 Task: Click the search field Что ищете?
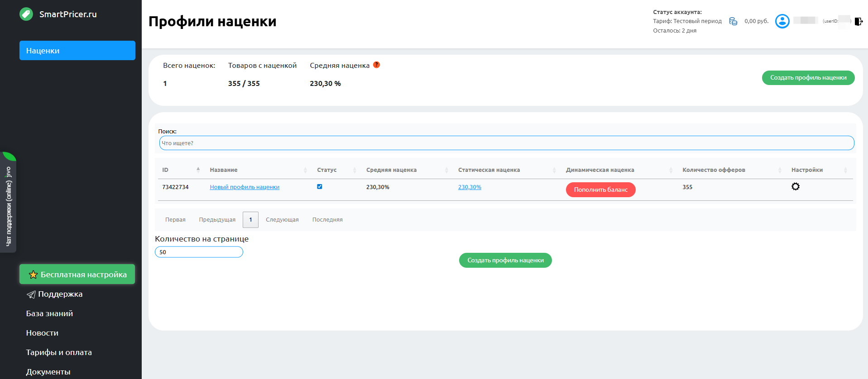506,143
